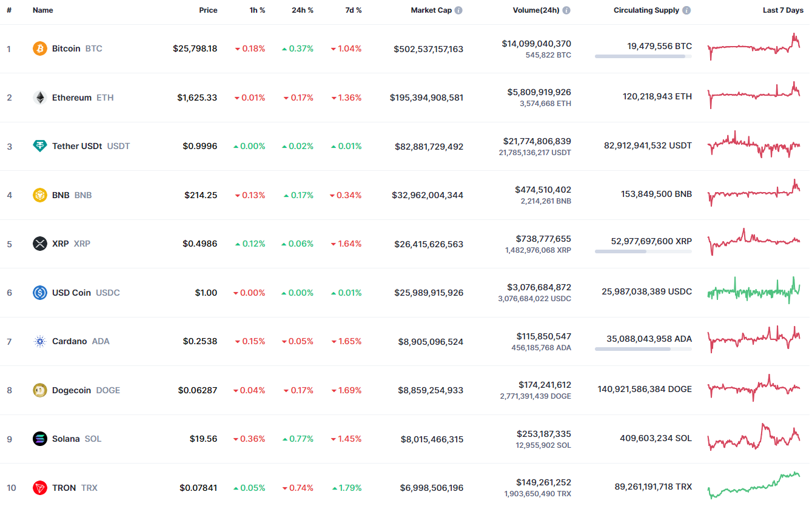This screenshot has width=812, height=509.
Task: Click the Ethereum diamond logo icon
Action: (40, 98)
